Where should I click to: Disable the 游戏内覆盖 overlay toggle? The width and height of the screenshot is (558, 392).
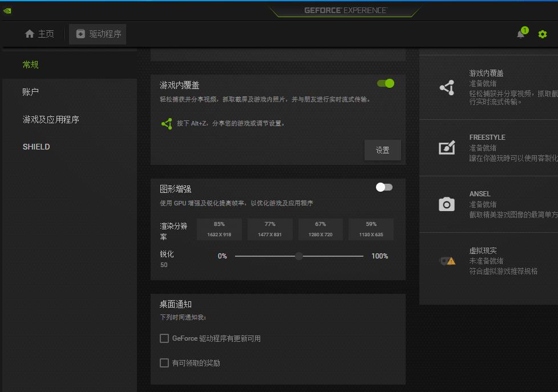386,83
